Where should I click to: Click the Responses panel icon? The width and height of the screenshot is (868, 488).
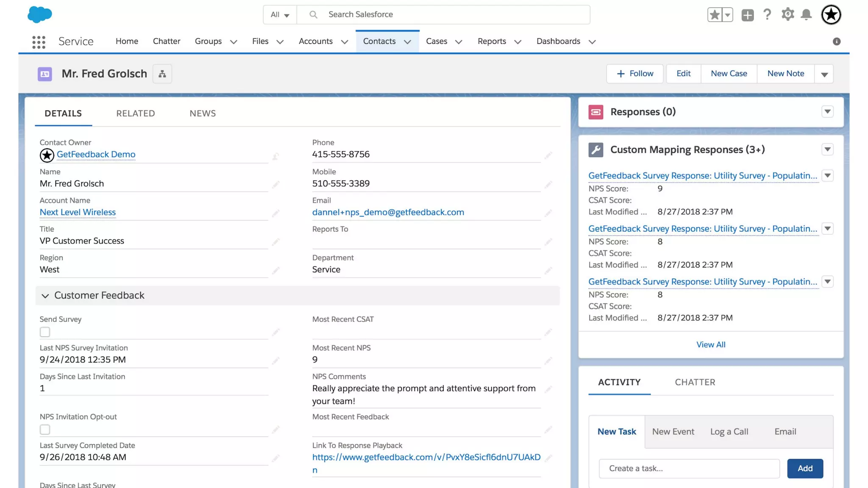596,112
